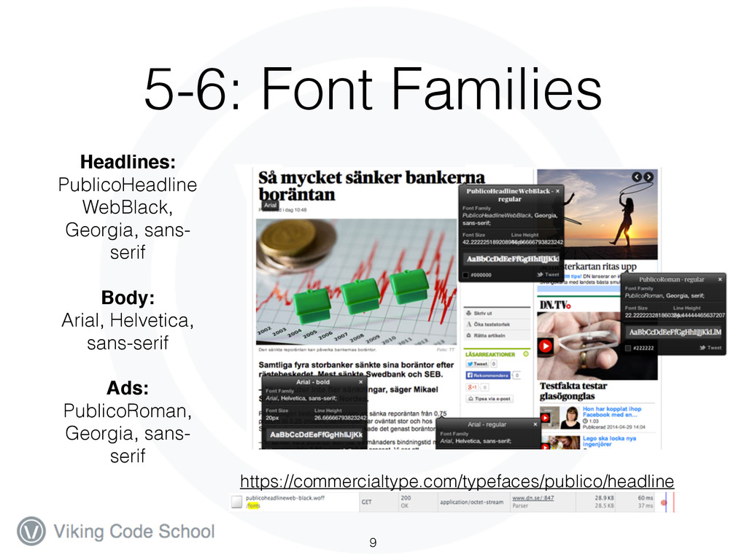The height and width of the screenshot is (560, 747).
Task: Click the 'Så mycket sänker bankerna' headline
Action: [x=371, y=186]
